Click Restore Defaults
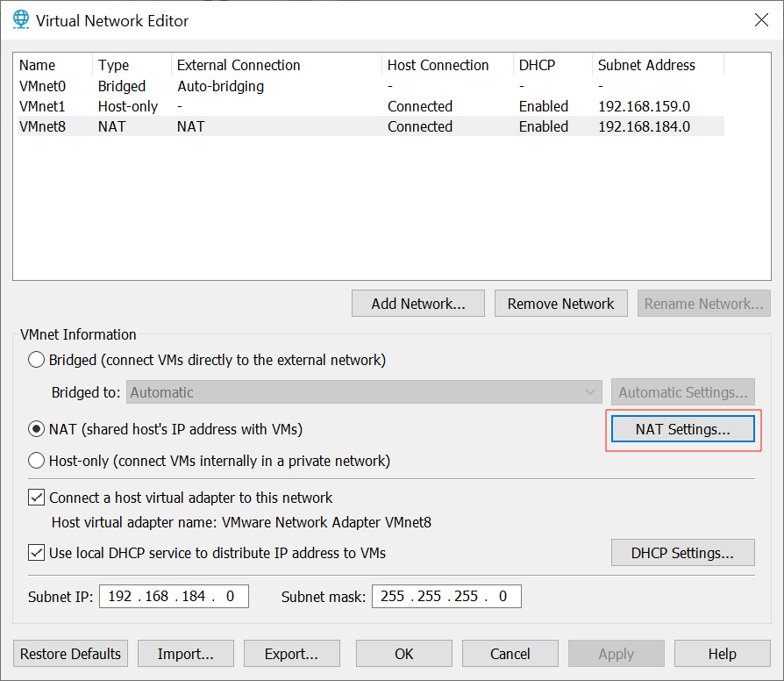 (70, 654)
